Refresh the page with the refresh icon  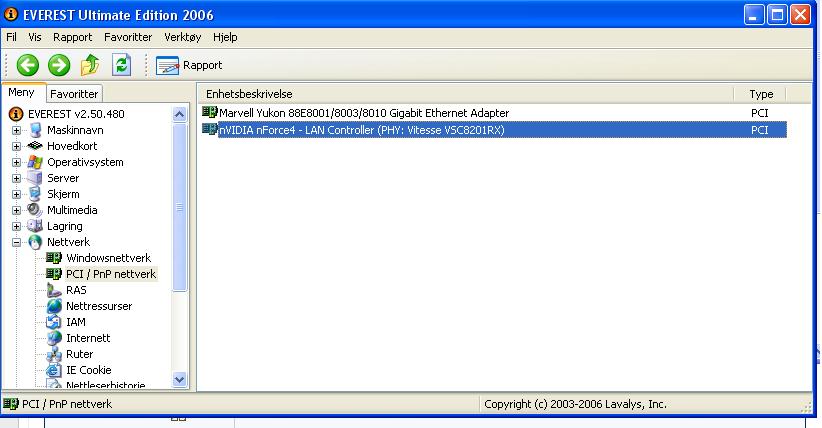coord(122,65)
